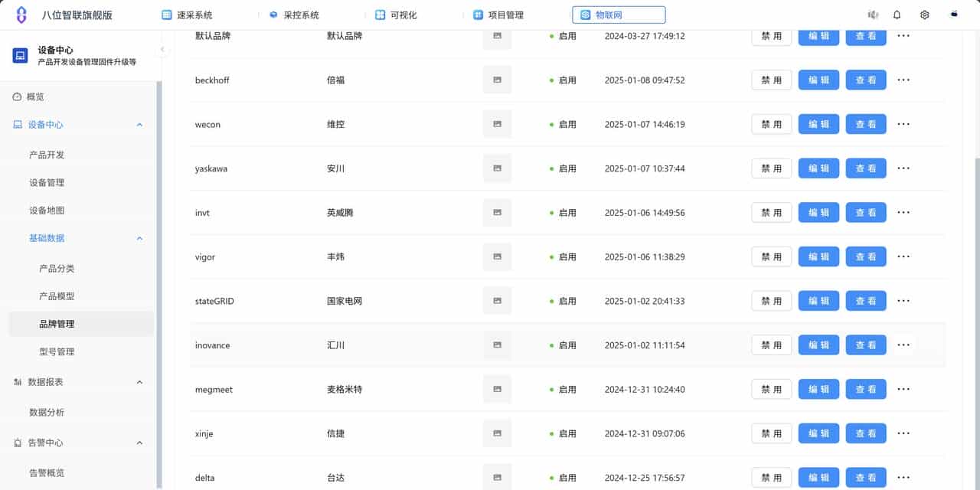980x490 pixels.
Task: Collapse the 设备中心 sidebar section
Action: pos(139,124)
